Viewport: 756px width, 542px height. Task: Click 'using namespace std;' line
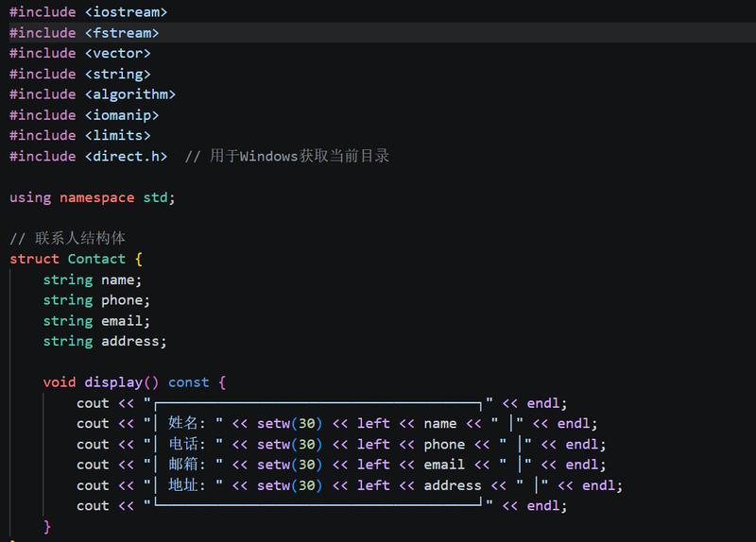[93, 197]
